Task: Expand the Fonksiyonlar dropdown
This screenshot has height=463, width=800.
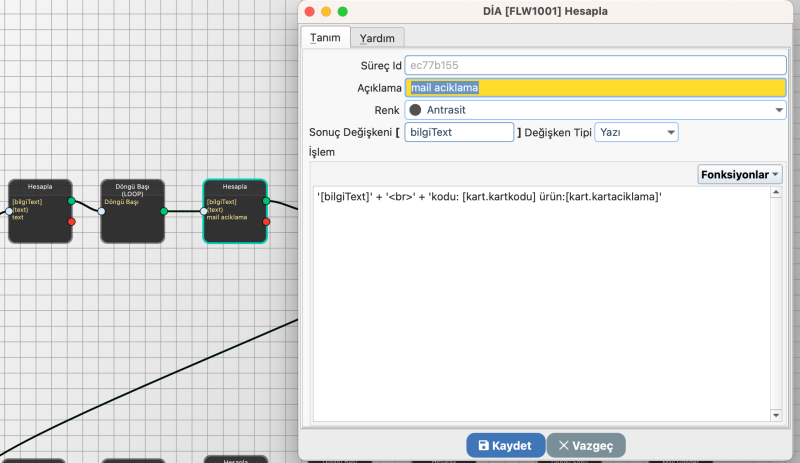Action: (740, 174)
